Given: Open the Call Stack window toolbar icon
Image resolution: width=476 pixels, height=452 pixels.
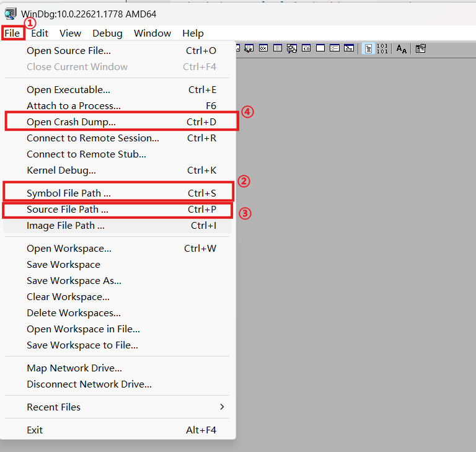Looking at the screenshot, I should 292,48.
